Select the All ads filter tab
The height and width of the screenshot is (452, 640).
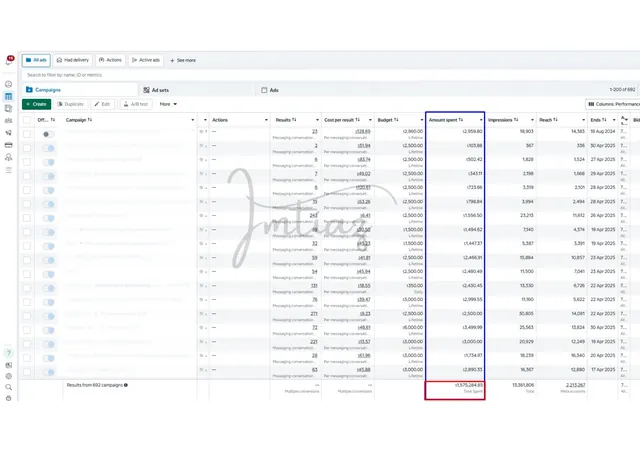[x=36, y=60]
